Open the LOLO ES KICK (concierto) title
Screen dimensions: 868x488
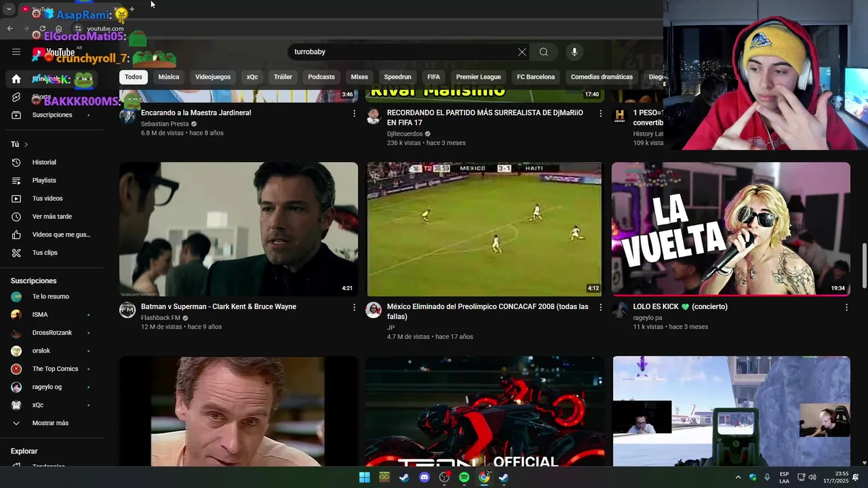click(680, 306)
